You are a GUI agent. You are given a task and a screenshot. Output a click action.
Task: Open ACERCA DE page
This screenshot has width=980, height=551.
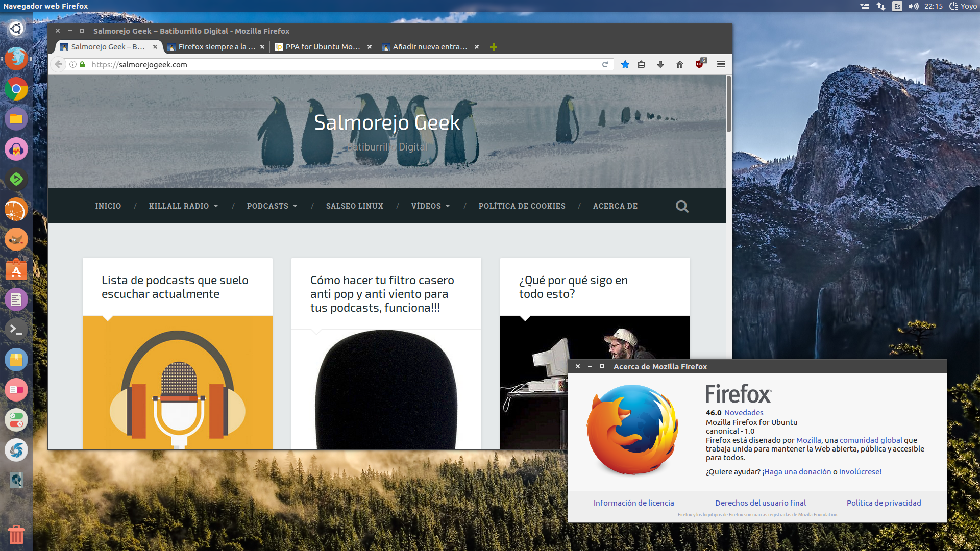coord(615,206)
